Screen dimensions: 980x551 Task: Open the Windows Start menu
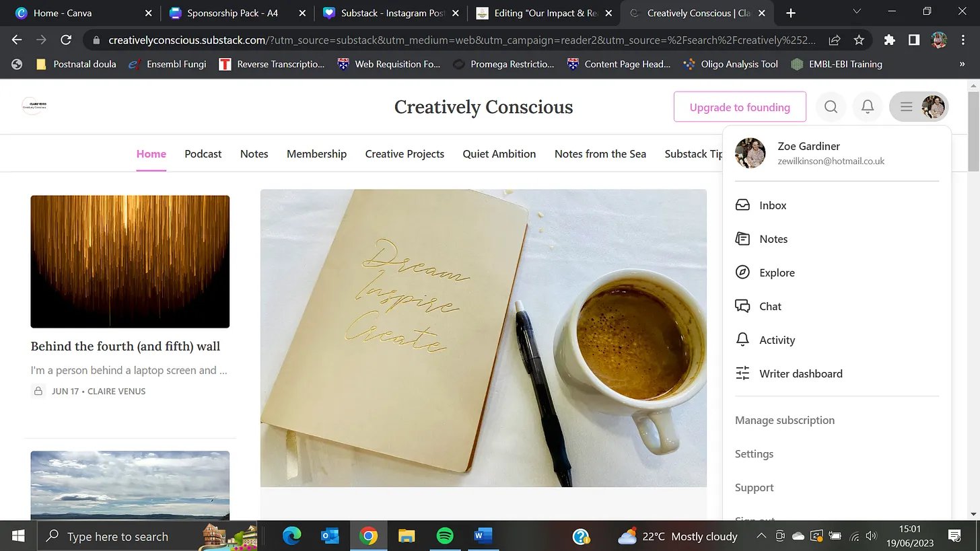[x=17, y=536]
